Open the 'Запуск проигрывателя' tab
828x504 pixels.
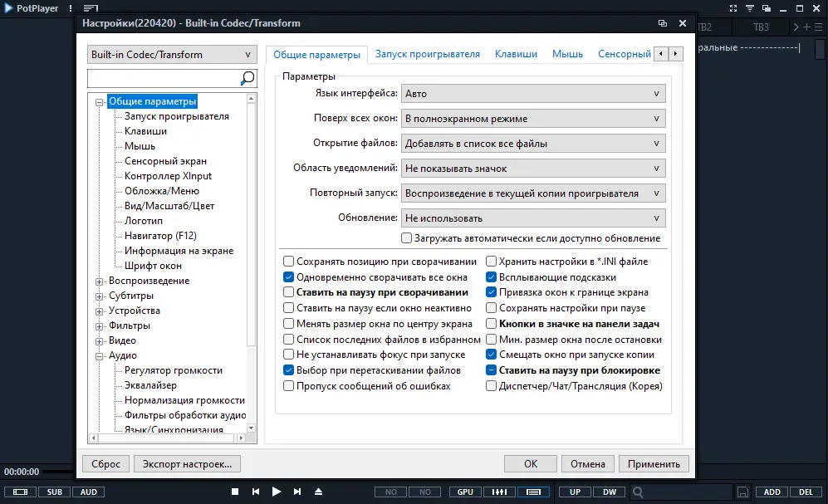tap(428, 54)
